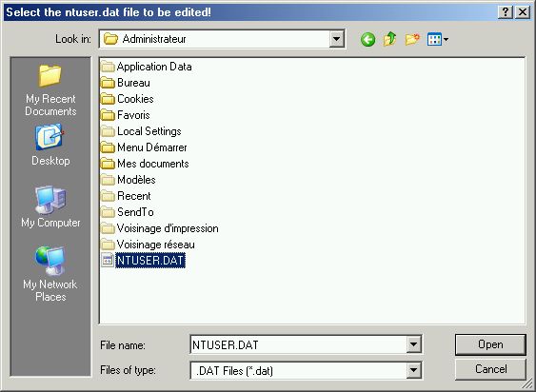Open My Network Places shortcut

[x=50, y=274]
